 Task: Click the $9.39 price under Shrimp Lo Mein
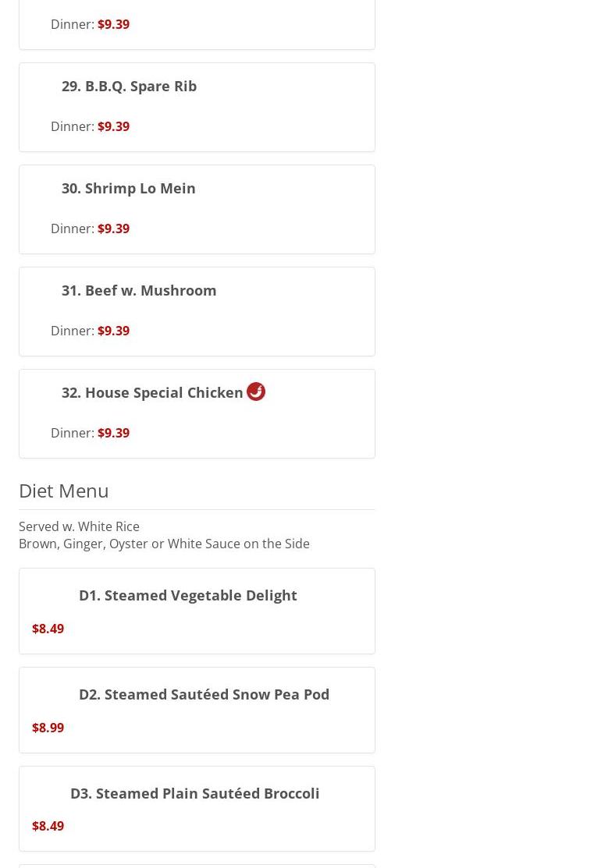coord(113,229)
